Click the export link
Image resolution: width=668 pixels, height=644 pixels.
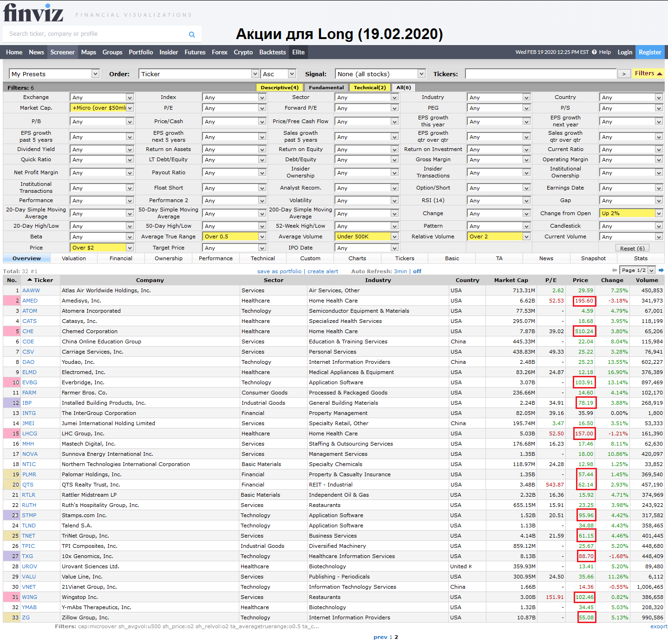(x=659, y=626)
